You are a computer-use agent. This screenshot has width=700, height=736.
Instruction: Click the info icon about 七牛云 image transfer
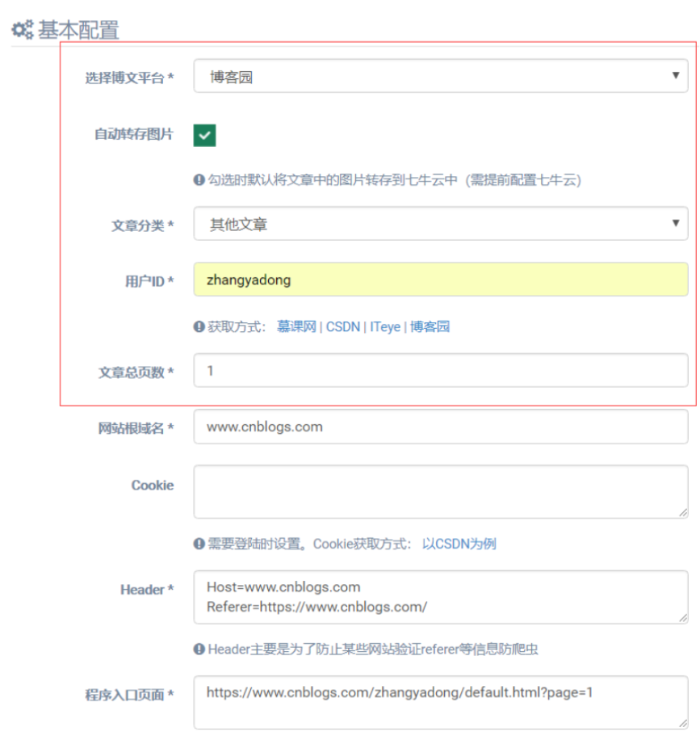[x=198, y=180]
